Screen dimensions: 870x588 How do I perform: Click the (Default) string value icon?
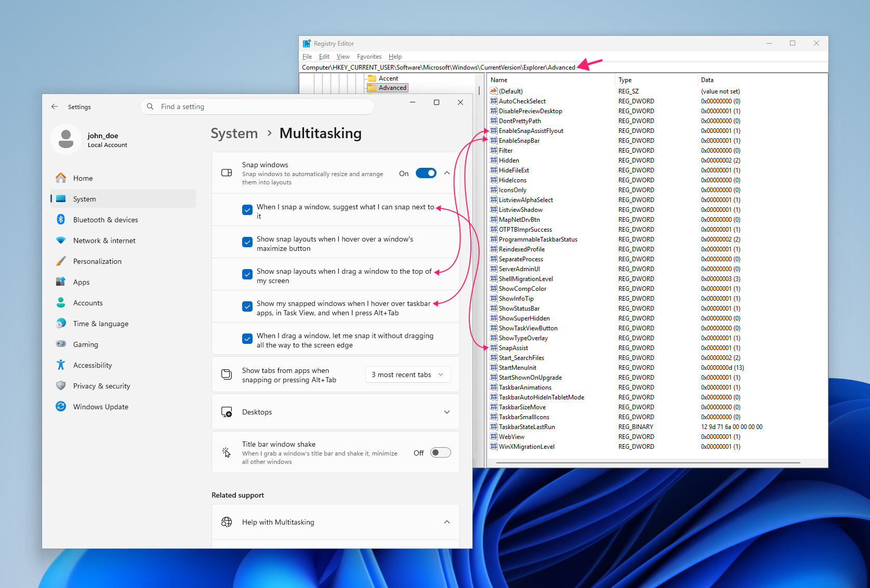(494, 91)
